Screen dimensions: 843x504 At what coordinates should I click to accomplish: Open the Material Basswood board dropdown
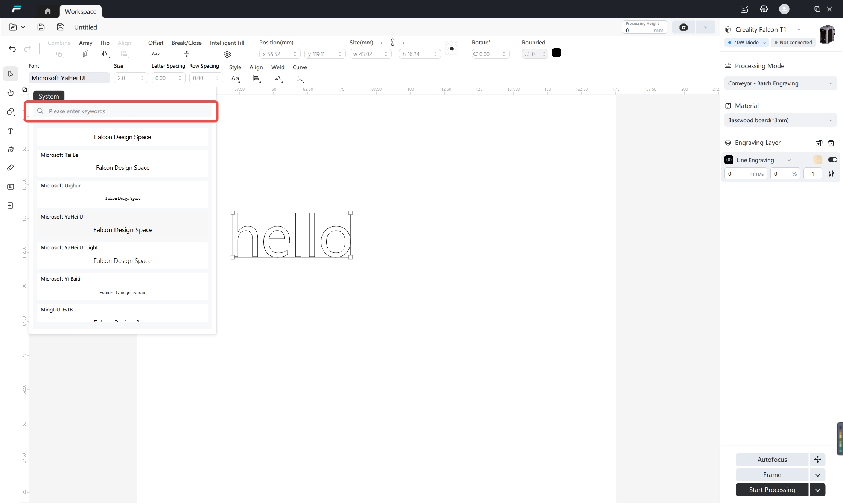point(781,120)
